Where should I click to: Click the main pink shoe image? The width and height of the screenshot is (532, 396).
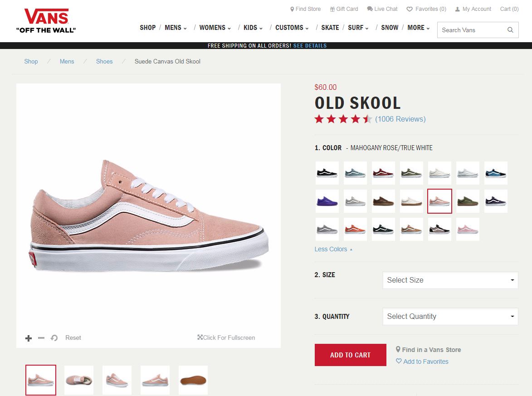click(x=149, y=215)
